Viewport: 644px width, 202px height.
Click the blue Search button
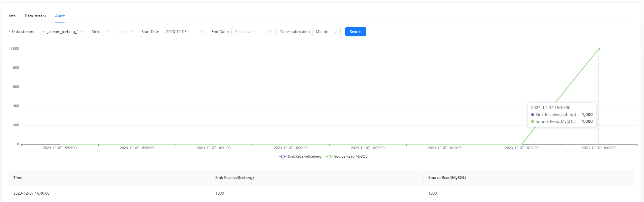pyautogui.click(x=355, y=32)
